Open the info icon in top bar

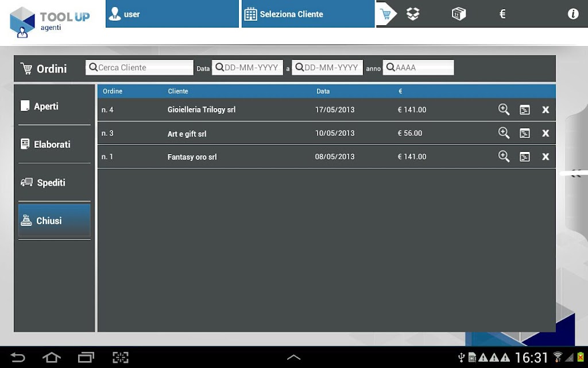[x=572, y=14]
